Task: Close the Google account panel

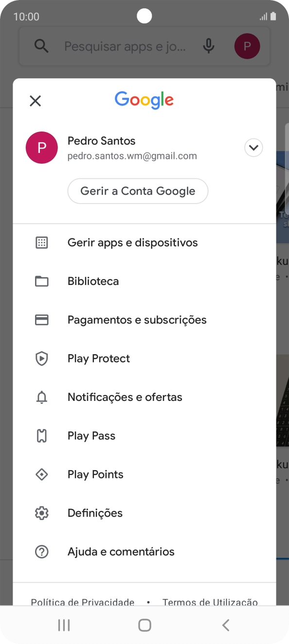Action: (x=35, y=101)
